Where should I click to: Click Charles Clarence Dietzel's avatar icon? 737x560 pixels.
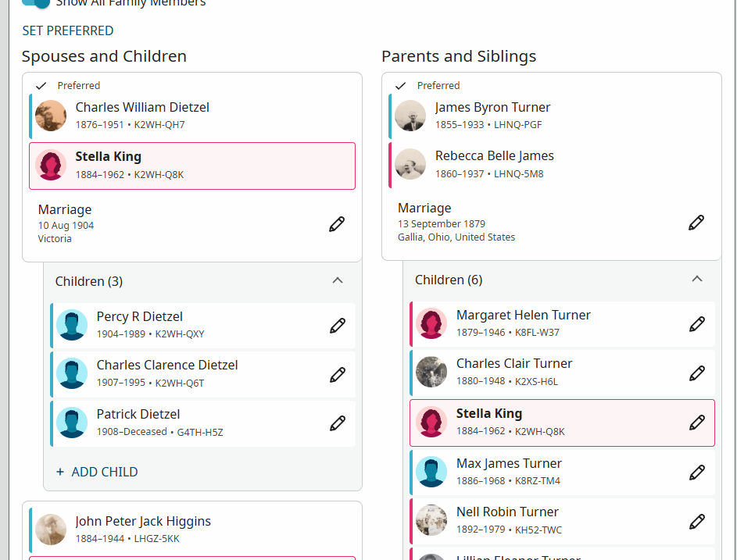click(72, 373)
